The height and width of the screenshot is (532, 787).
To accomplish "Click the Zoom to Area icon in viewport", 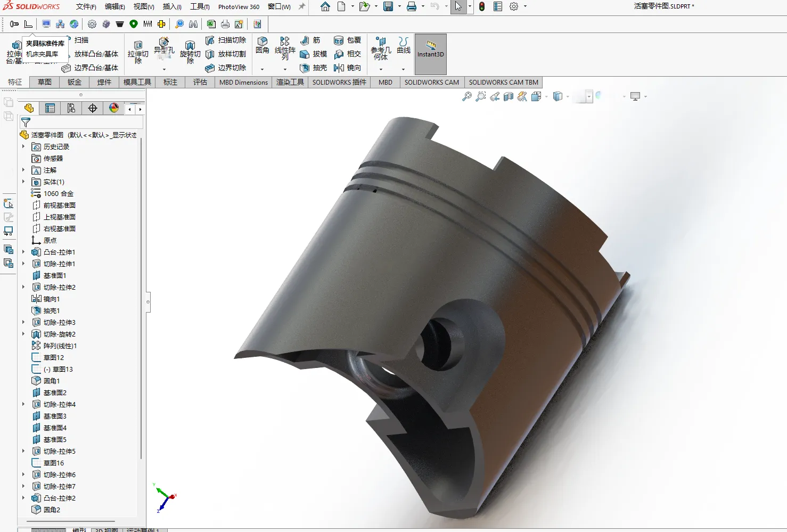I will pos(481,96).
